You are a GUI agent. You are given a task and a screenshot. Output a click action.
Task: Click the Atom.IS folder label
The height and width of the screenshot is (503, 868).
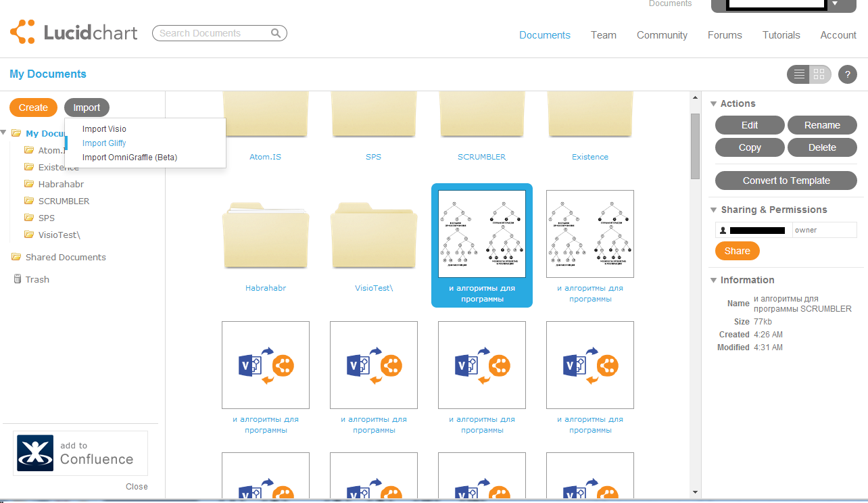coord(266,157)
